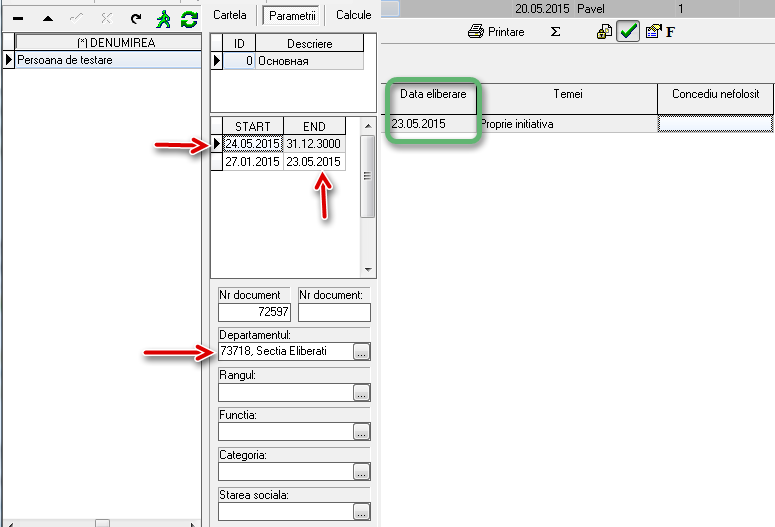
Task: Click the periods list scroll up arrow
Action: tap(368, 126)
